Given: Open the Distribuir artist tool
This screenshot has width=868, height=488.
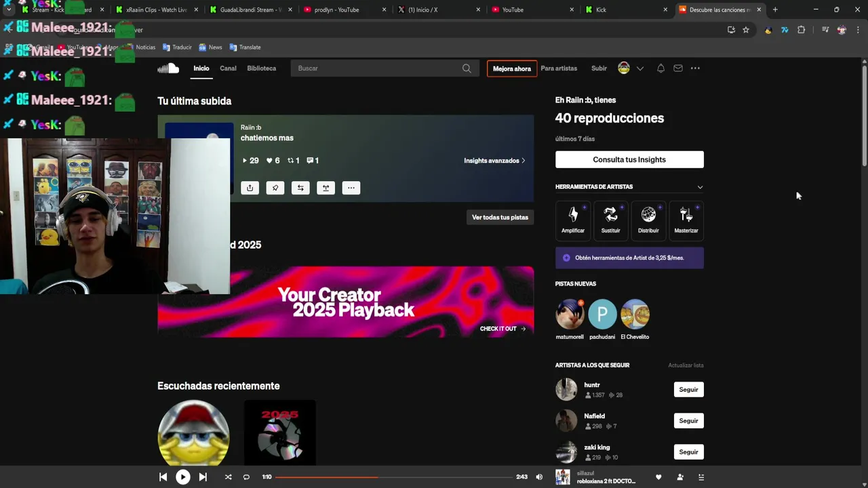Looking at the screenshot, I should pos(648,220).
